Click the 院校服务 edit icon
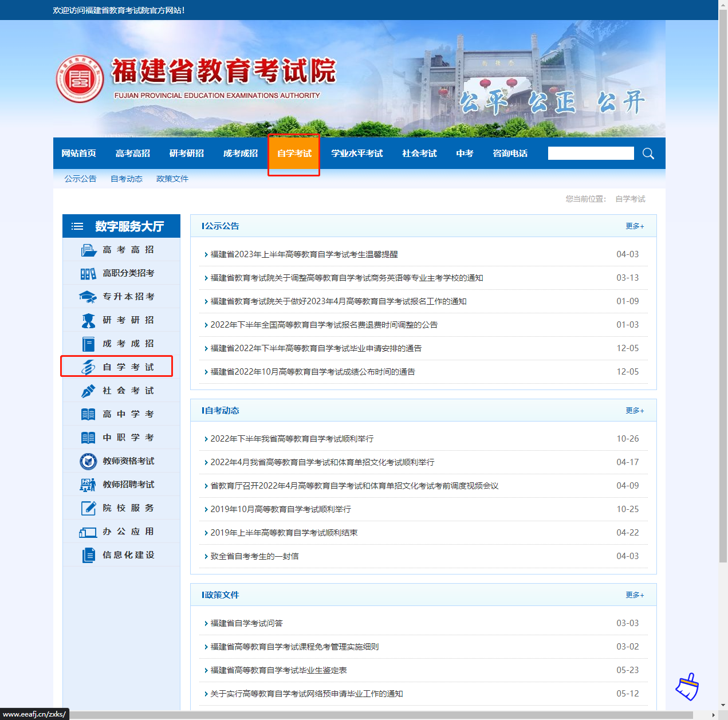Image resolution: width=728 pixels, height=720 pixels. (x=88, y=508)
